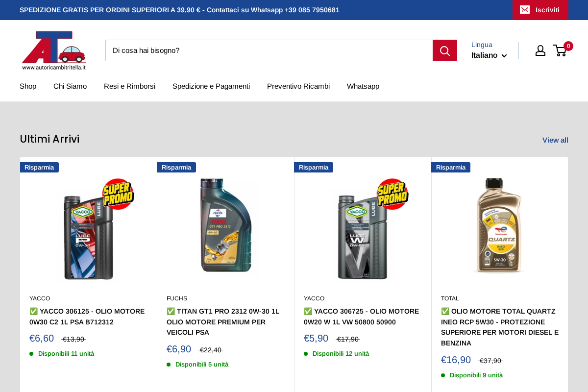
Task: Expand the Shop menu
Action: [28, 86]
